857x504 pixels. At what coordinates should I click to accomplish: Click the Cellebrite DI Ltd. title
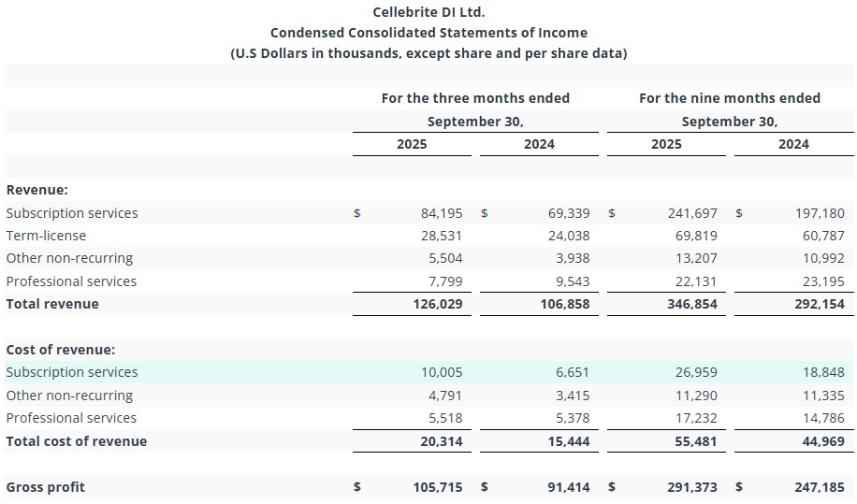(428, 12)
